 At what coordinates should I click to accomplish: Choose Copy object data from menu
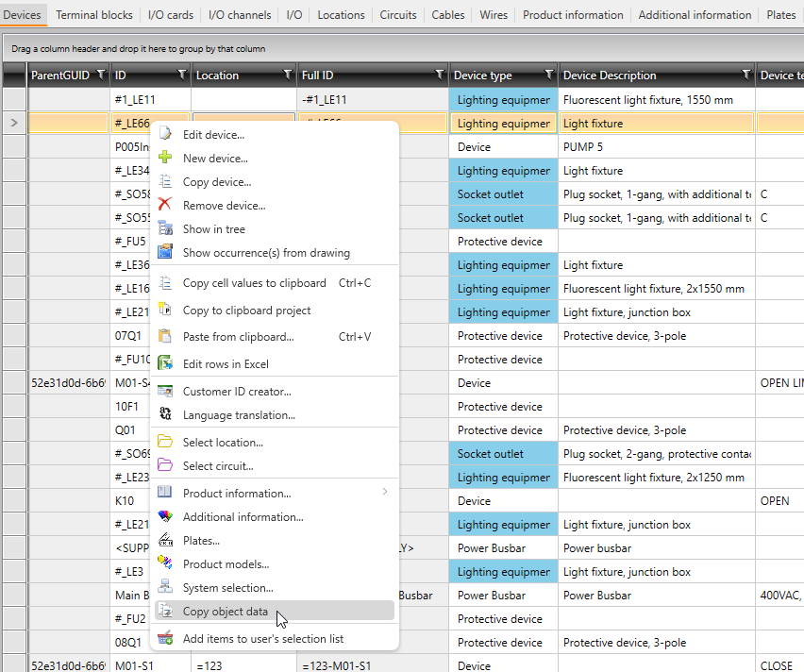pyautogui.click(x=226, y=611)
